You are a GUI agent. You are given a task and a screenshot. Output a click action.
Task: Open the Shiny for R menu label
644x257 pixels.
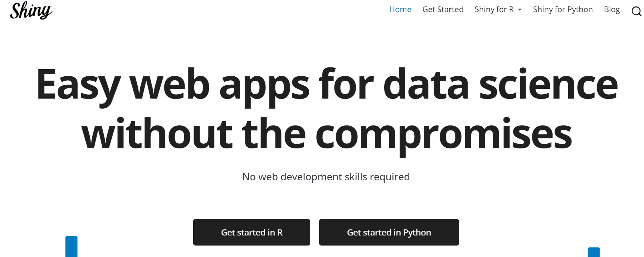coord(494,10)
